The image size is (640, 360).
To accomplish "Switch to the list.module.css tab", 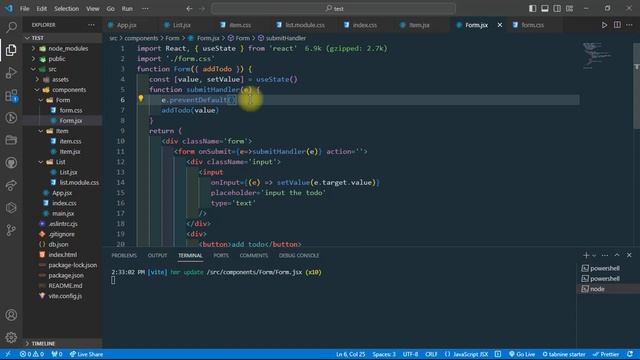I will [x=305, y=25].
